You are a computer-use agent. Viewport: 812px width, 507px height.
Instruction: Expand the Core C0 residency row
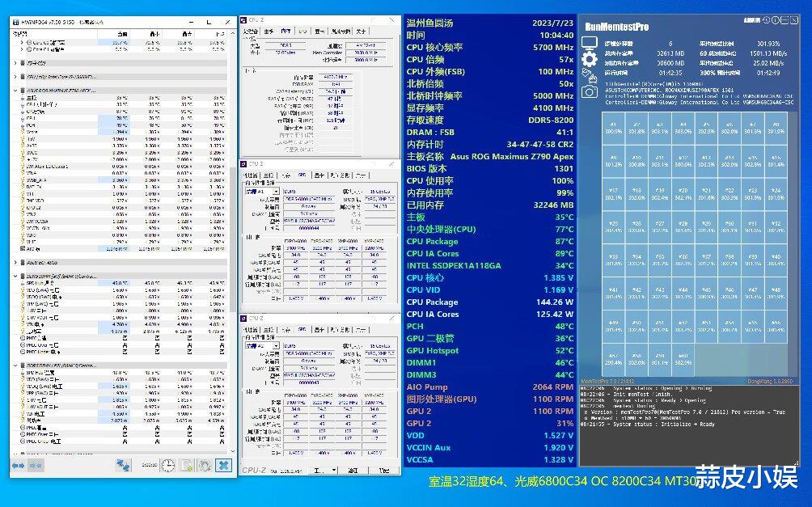tap(22, 43)
